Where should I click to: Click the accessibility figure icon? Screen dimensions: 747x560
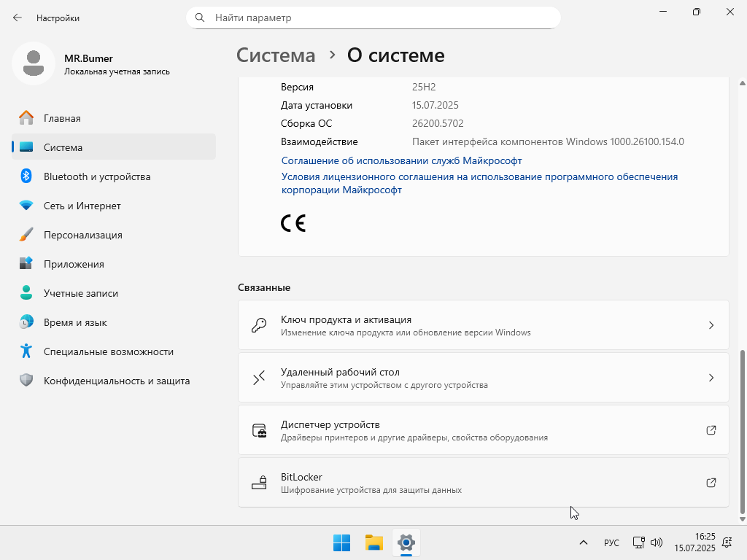click(x=26, y=351)
